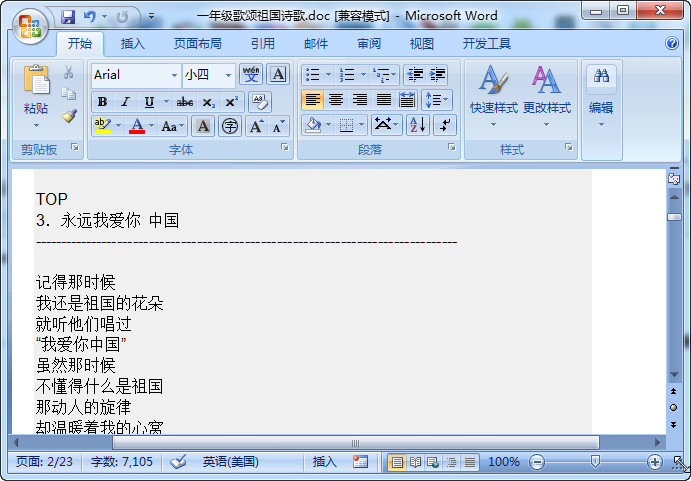
Task: Open Quick Access Toolbar customize arrow
Action: point(151,17)
